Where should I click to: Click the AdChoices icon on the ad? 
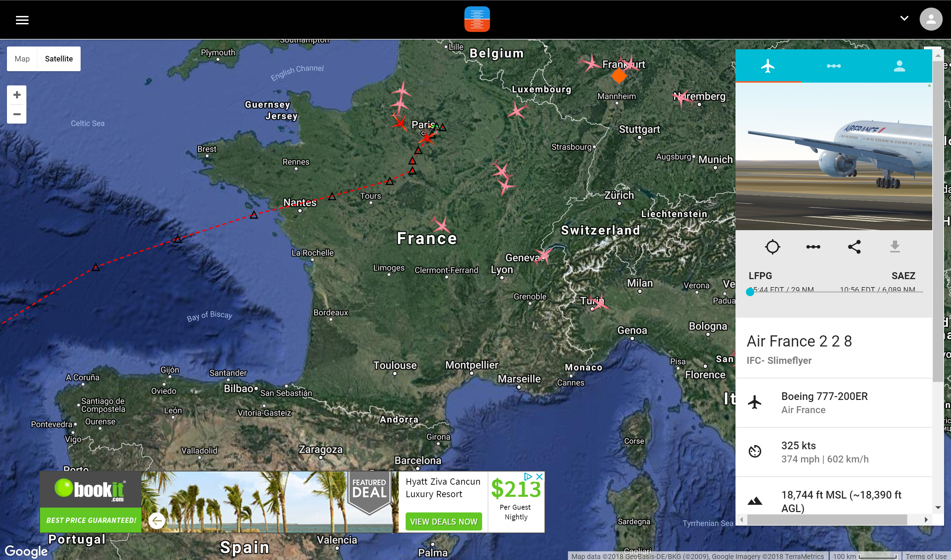528,477
